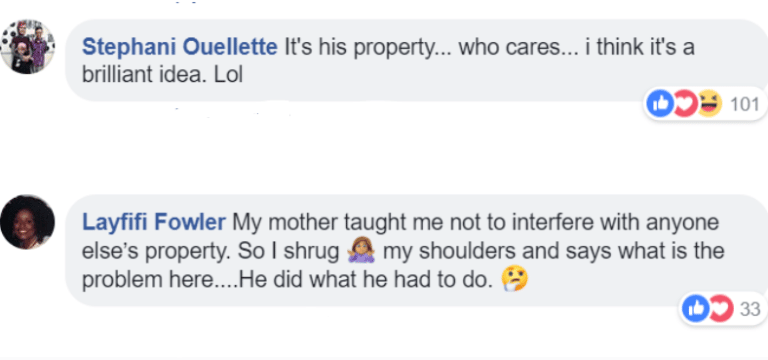Open Stephani Ouellette's profile picture

27,47
